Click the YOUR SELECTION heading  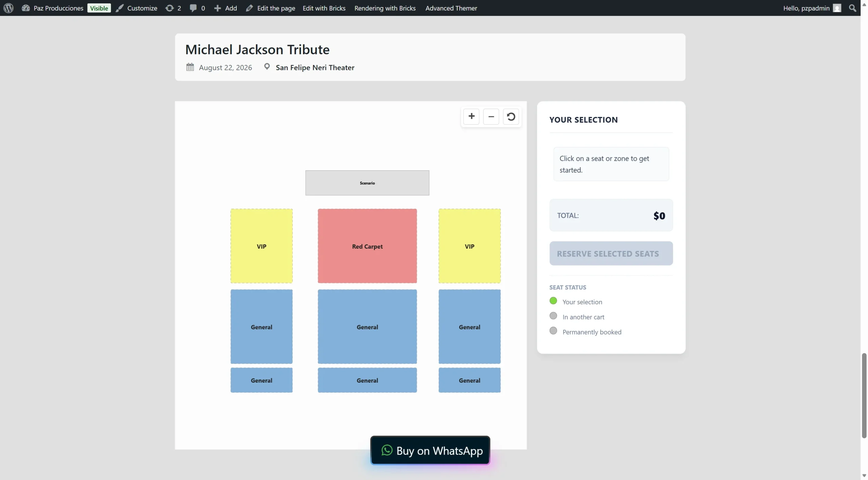(x=584, y=119)
